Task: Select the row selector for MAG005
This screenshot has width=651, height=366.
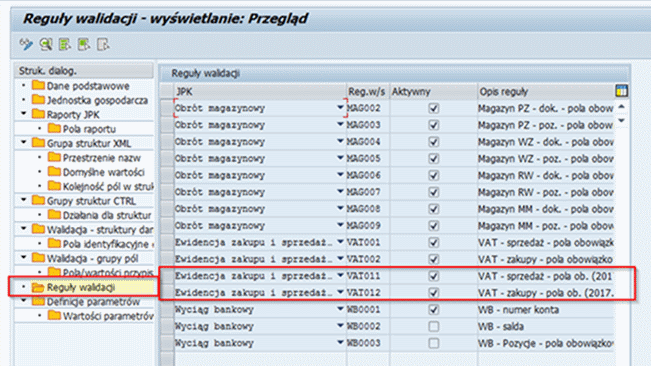Action: point(167,159)
